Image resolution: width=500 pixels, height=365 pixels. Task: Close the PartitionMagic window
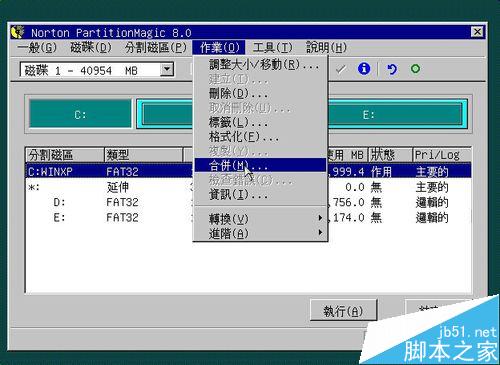click(x=477, y=32)
